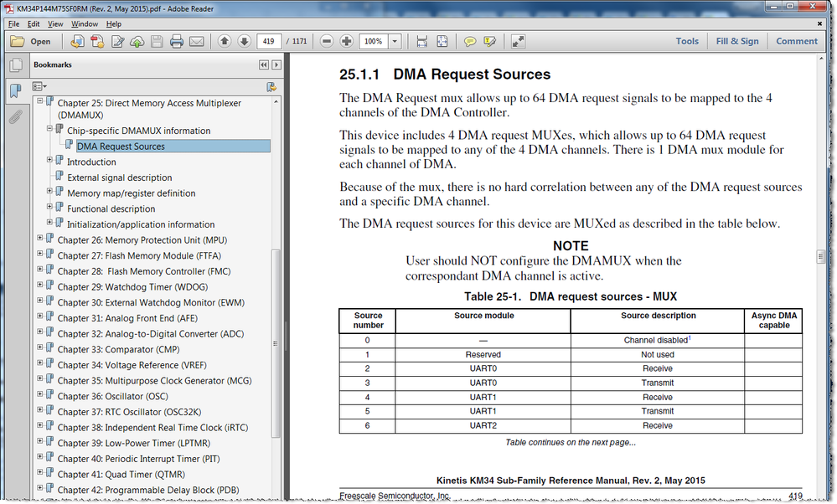
Task: Save the file with the Save icon
Action: [x=157, y=40]
